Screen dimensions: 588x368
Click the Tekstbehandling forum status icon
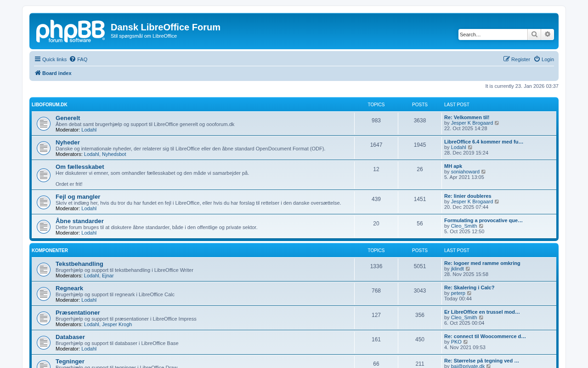pyautogui.click(x=44, y=270)
